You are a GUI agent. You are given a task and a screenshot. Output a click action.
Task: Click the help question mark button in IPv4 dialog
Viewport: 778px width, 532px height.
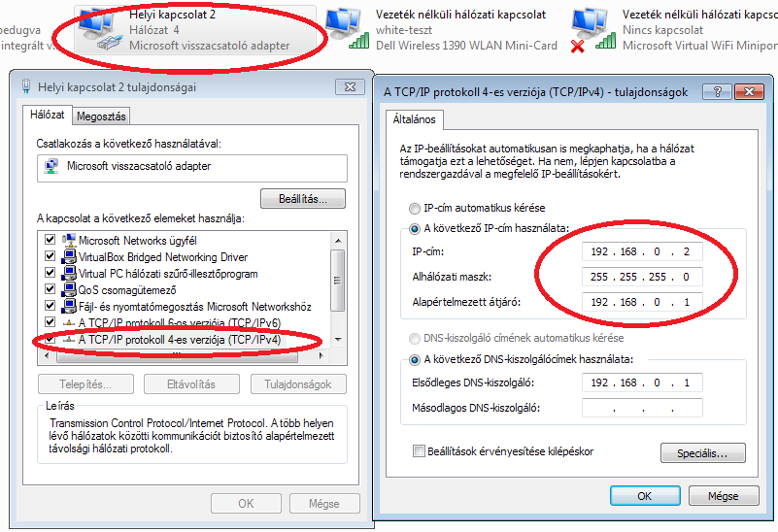pyautogui.click(x=717, y=91)
